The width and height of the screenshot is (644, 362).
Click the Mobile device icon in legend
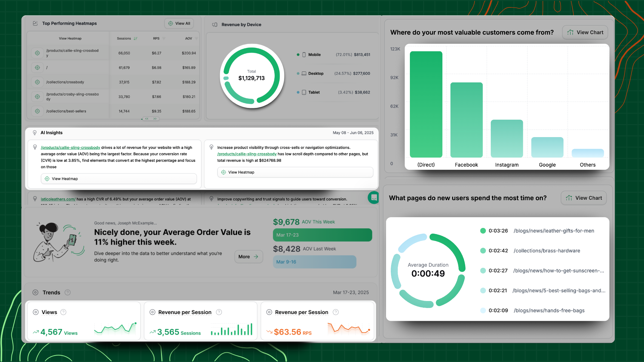304,55
